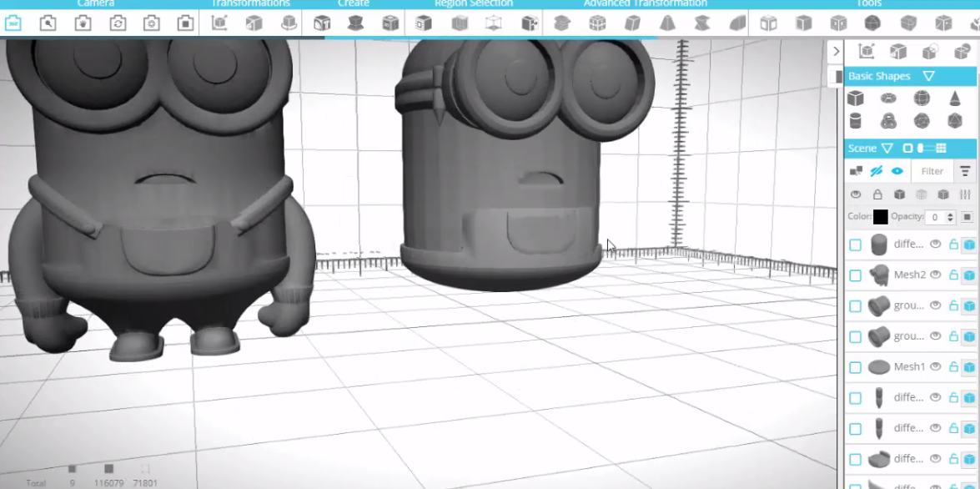Click the sliders icon in scene toolbar
Image resolution: width=980 pixels, height=489 pixels.
[965, 194]
